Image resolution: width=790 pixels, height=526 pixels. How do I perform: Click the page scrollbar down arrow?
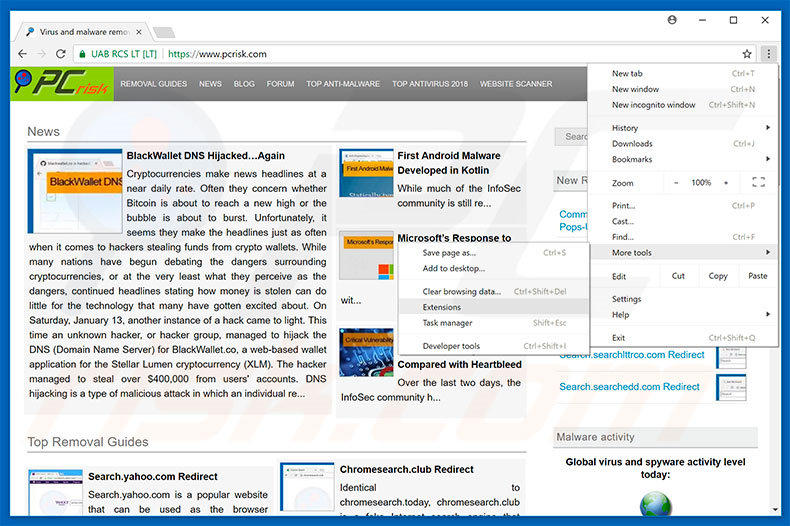click(775, 510)
